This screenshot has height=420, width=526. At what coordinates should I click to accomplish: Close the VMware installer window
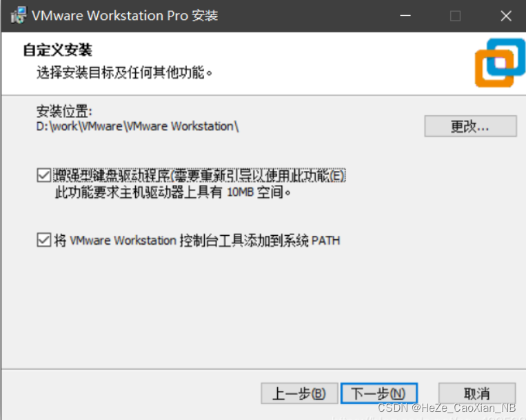tap(506, 16)
